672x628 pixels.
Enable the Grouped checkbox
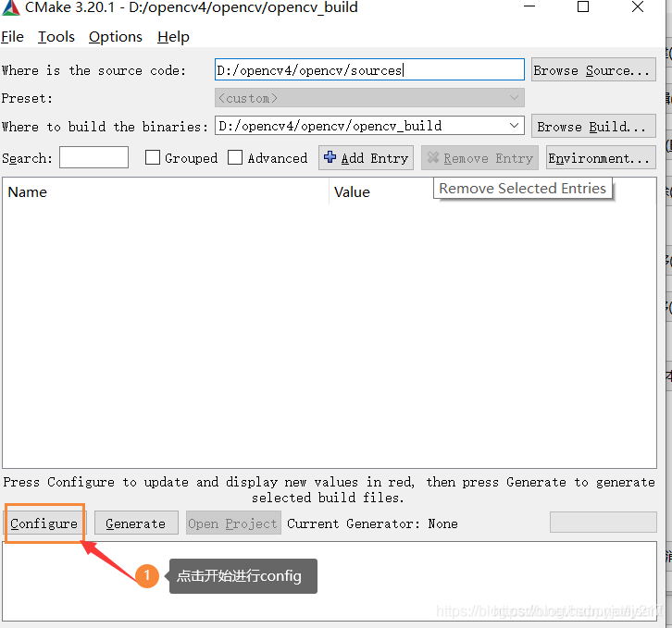[153, 157]
